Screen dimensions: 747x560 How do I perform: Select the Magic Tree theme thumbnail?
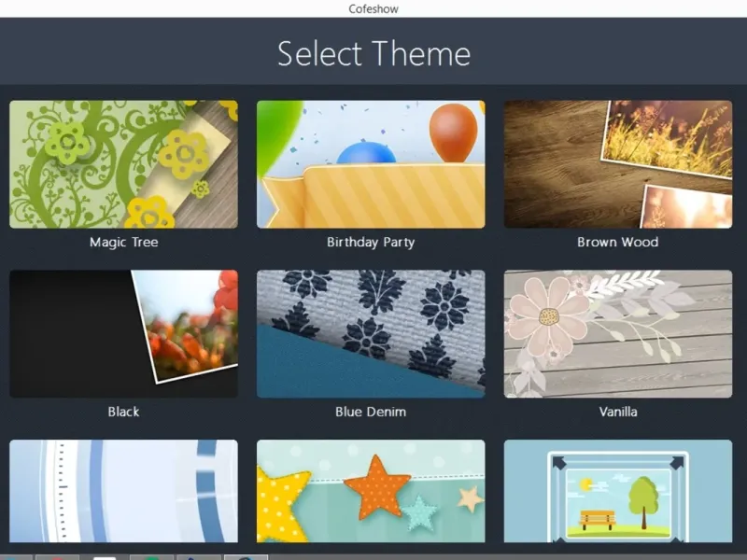(x=123, y=164)
